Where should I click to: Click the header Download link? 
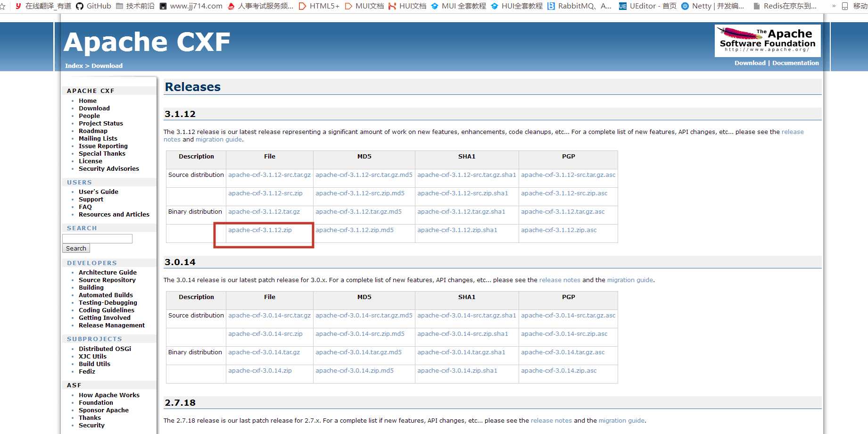click(x=750, y=63)
